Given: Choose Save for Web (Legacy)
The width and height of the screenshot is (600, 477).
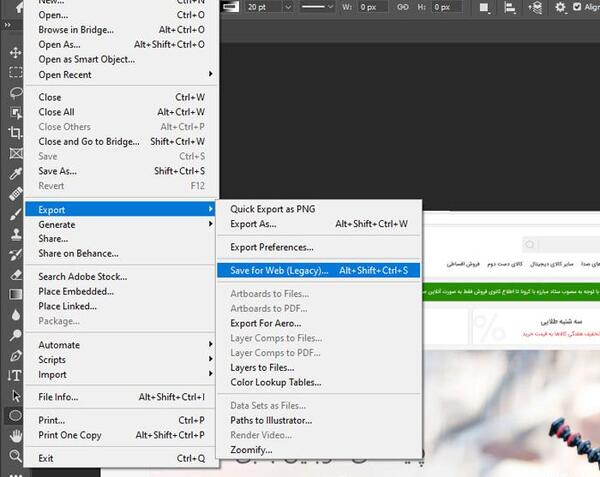Looking at the screenshot, I should (318, 270).
